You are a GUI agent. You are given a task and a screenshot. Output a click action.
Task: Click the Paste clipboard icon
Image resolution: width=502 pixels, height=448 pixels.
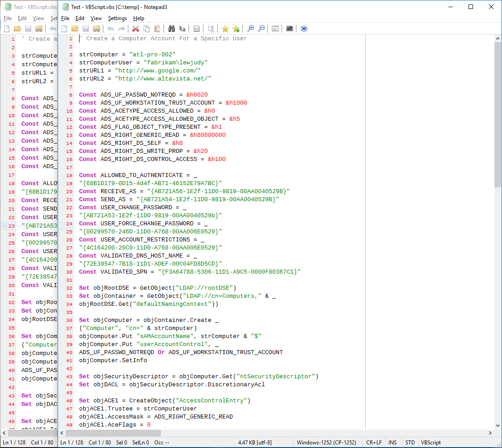pos(157,29)
